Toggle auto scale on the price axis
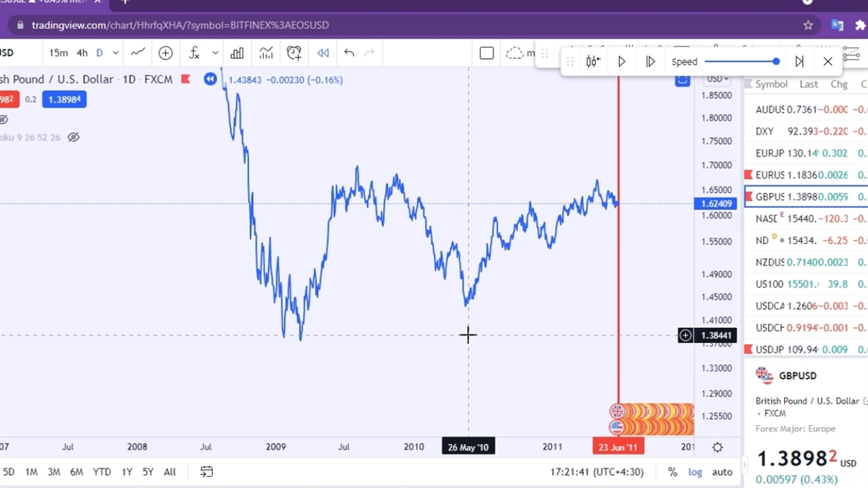This screenshot has width=868, height=488. pyautogui.click(x=722, y=472)
